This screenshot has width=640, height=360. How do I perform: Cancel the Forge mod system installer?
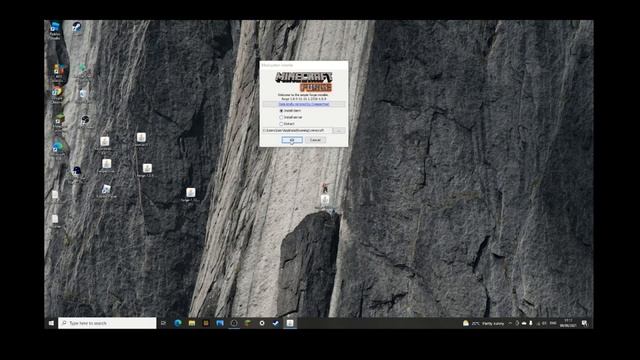coord(315,140)
